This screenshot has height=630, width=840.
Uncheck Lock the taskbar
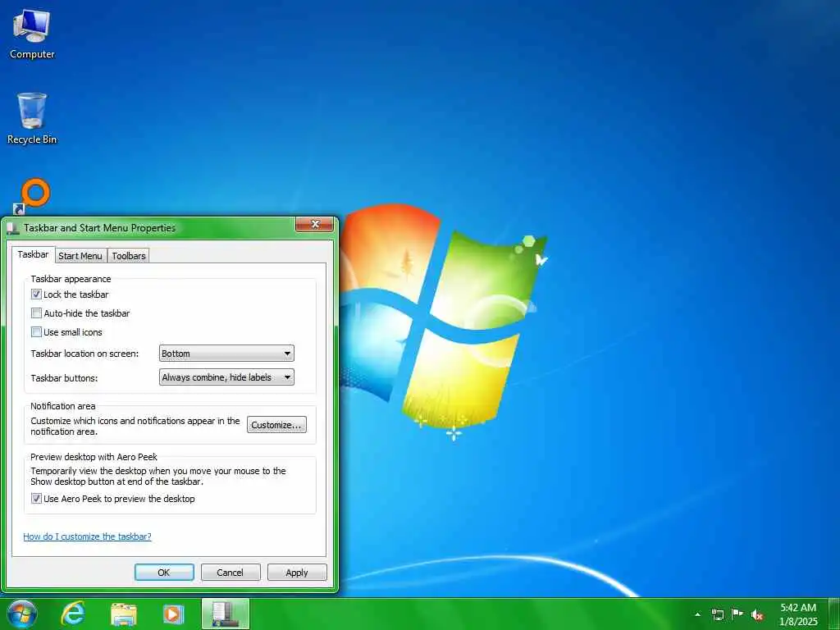click(36, 294)
